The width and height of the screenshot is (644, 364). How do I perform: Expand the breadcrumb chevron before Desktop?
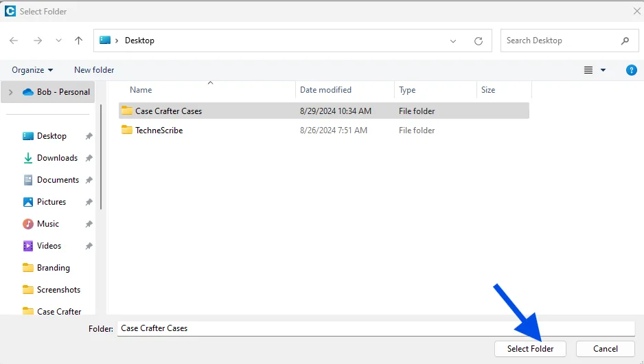117,41
